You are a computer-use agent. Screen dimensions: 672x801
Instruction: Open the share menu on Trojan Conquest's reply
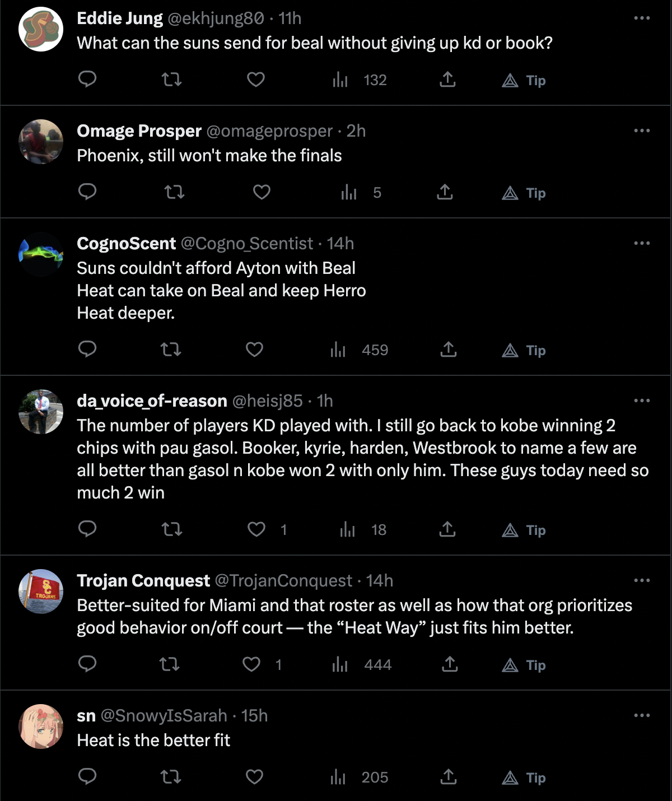pos(448,665)
